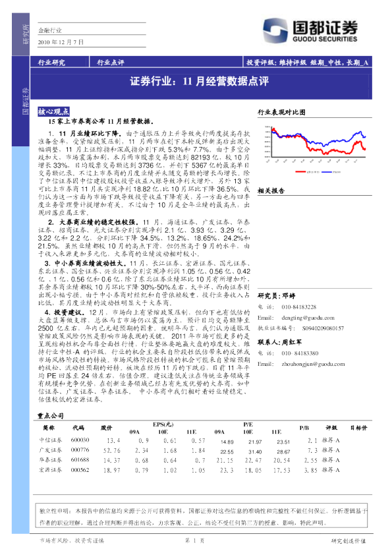Click the '投资评级: 维持评级' rating text
The width and height of the screenshot is (392, 555).
click(276, 63)
